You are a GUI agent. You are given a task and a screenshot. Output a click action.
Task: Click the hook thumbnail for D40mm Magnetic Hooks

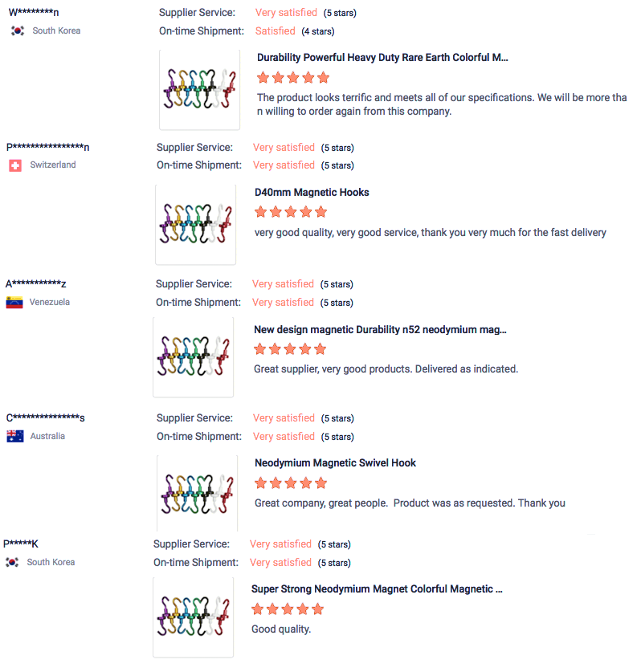coord(196,224)
